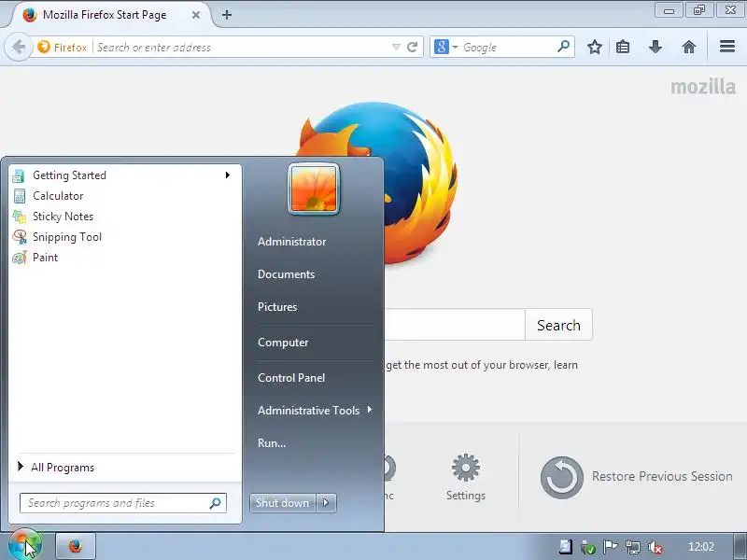747x560 pixels.
Task: Open Documents from Start menu
Action: (287, 274)
